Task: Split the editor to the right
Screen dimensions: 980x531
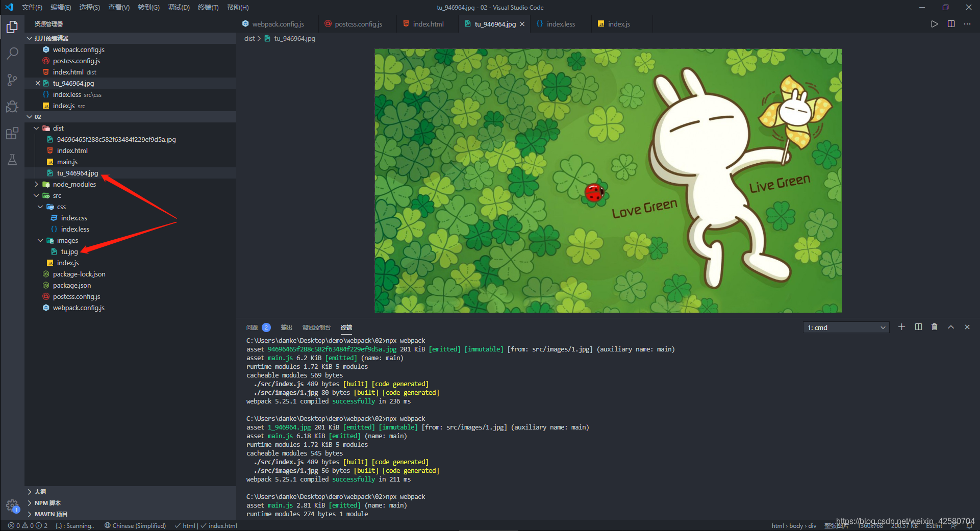Action: point(951,24)
